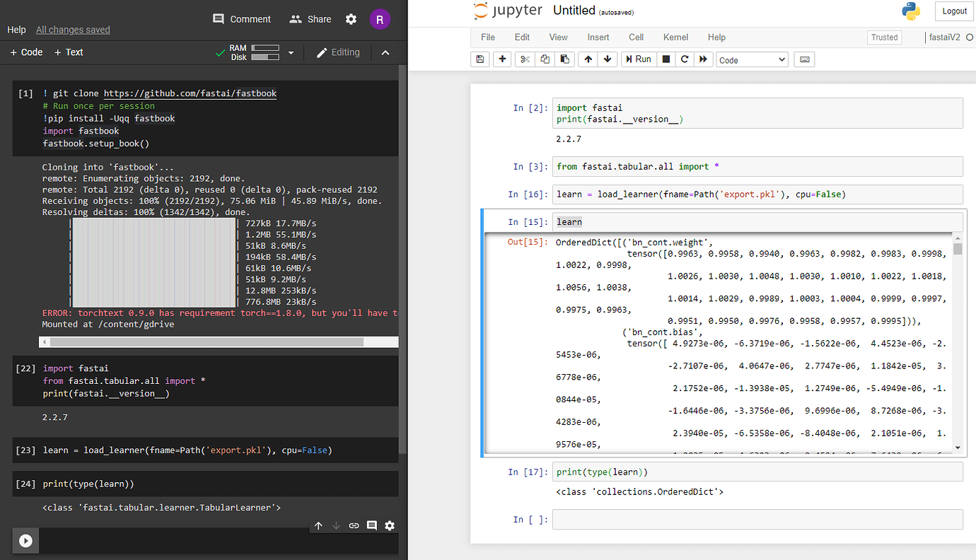Click the Jupyter logo
The width and height of the screenshot is (976, 560).
(508, 11)
